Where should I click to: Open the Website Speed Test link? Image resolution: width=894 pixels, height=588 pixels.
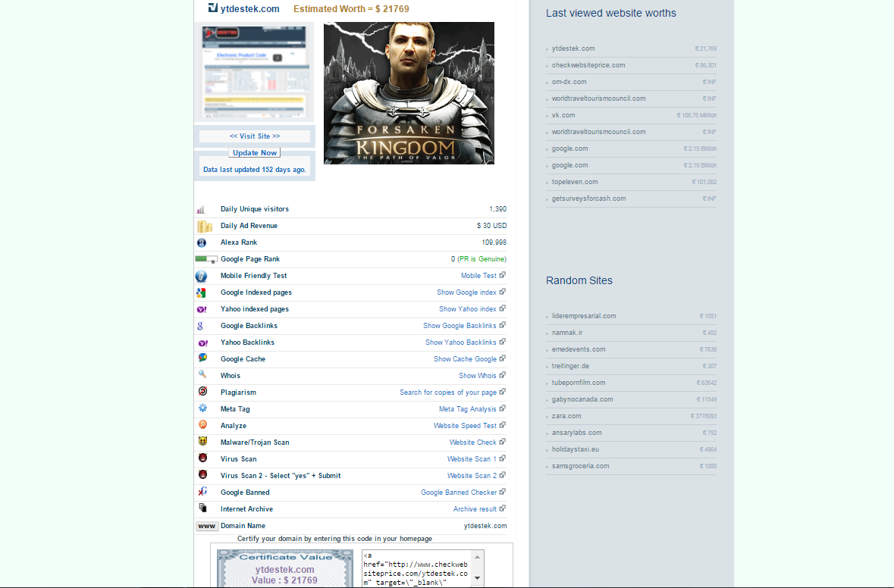tap(465, 426)
